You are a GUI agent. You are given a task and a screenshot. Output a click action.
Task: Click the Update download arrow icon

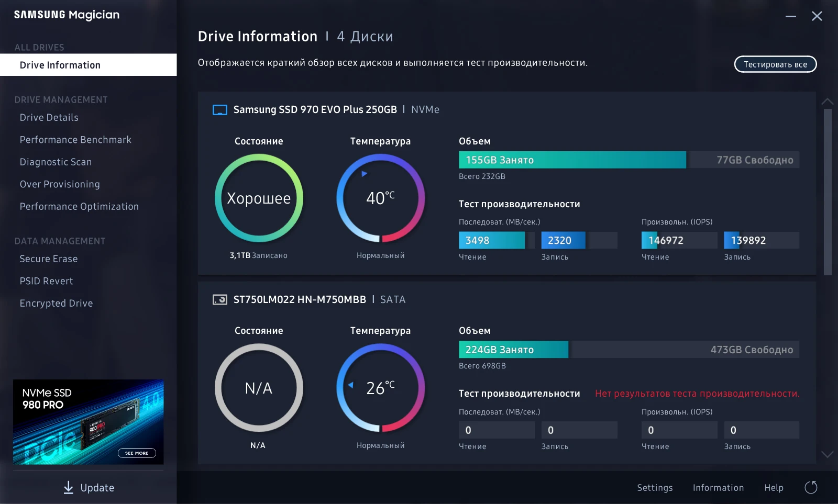click(x=69, y=488)
